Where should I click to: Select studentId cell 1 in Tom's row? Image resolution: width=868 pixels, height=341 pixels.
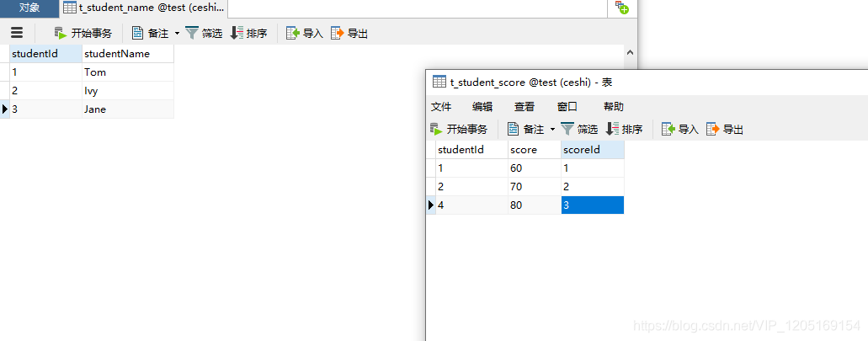pyautogui.click(x=46, y=72)
